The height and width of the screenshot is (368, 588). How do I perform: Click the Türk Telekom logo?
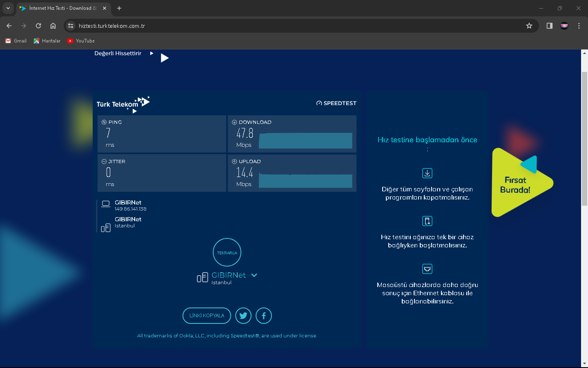(123, 105)
